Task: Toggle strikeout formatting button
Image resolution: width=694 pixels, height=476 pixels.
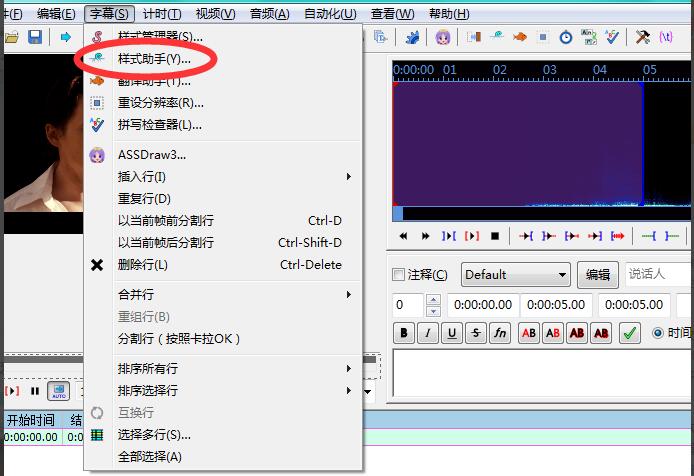Action: tap(476, 333)
